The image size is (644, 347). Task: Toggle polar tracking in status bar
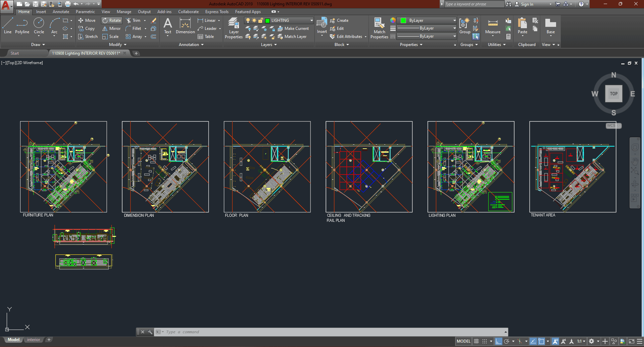point(507,341)
